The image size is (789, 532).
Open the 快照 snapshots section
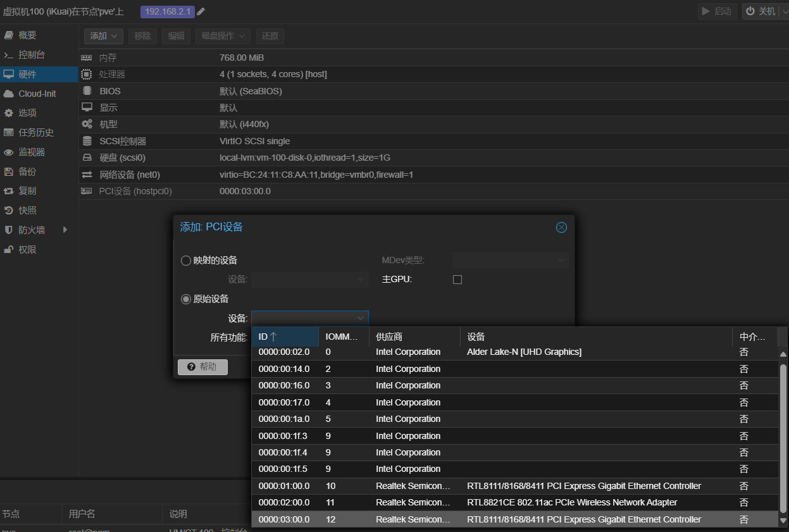(x=27, y=210)
